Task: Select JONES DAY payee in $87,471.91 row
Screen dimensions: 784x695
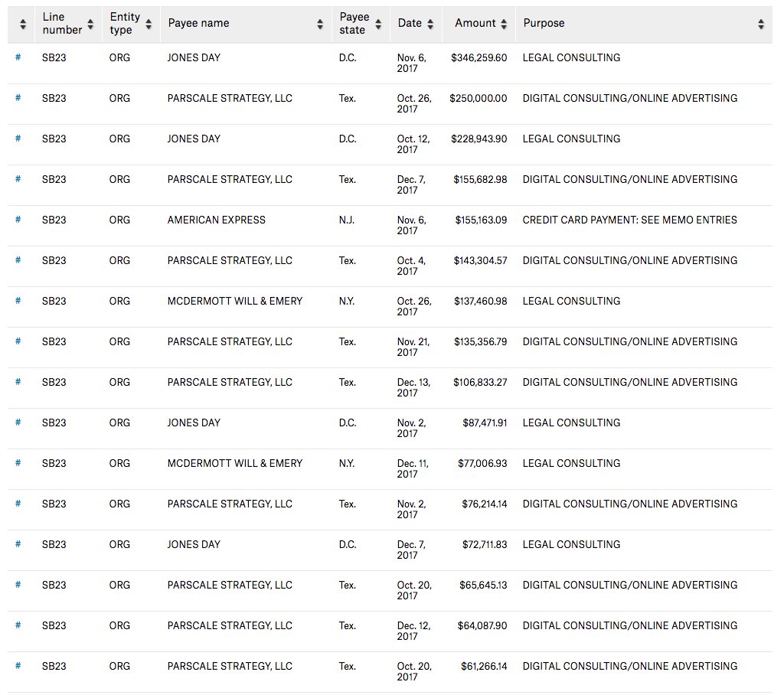Action: pyautogui.click(x=194, y=423)
